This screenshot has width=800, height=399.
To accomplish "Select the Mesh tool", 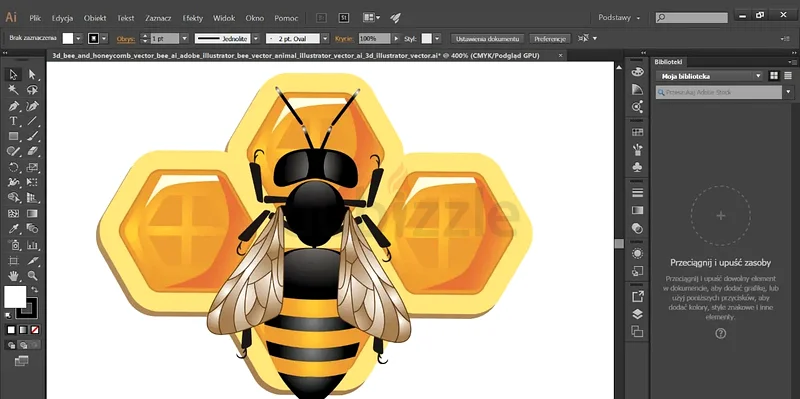I will (x=13, y=213).
